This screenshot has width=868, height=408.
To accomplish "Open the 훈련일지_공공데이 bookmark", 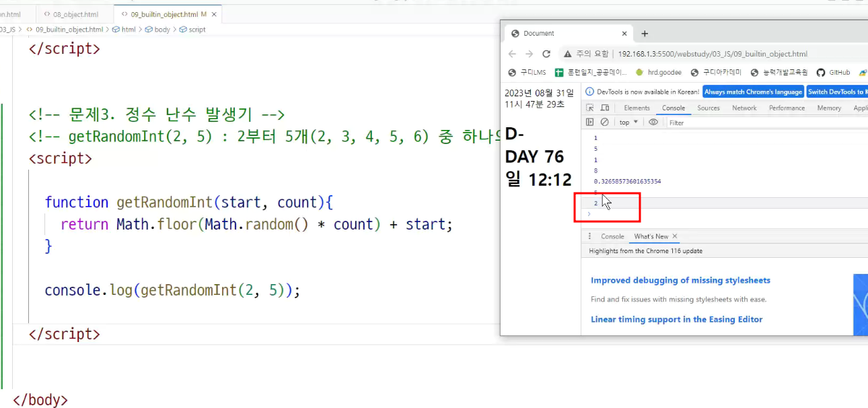I will 591,73.
